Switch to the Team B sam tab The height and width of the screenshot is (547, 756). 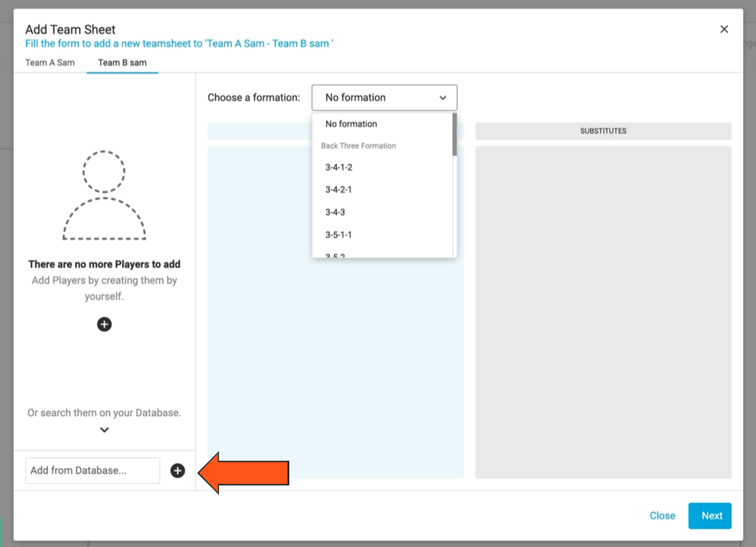tap(122, 63)
